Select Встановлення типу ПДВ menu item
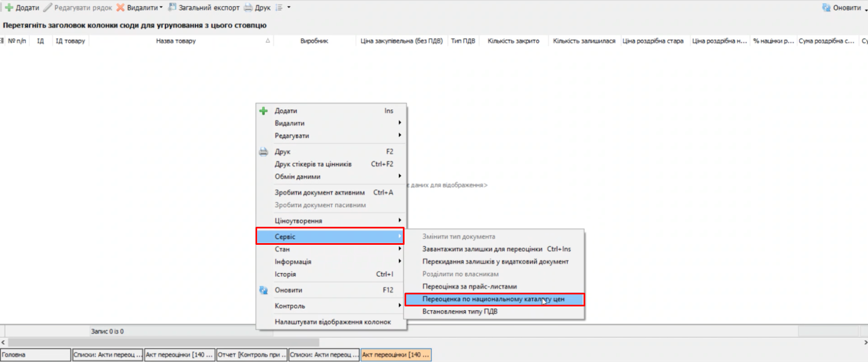The width and height of the screenshot is (868, 362). [460, 312]
